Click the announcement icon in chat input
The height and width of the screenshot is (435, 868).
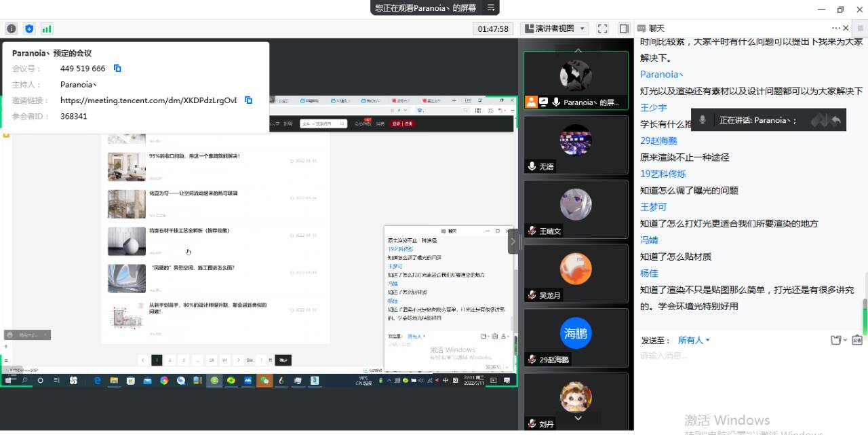[x=857, y=340]
